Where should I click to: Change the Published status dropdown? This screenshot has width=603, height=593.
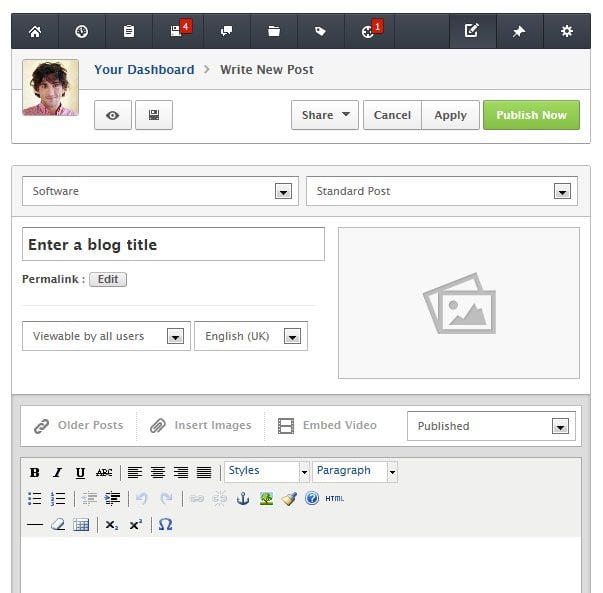[491, 426]
